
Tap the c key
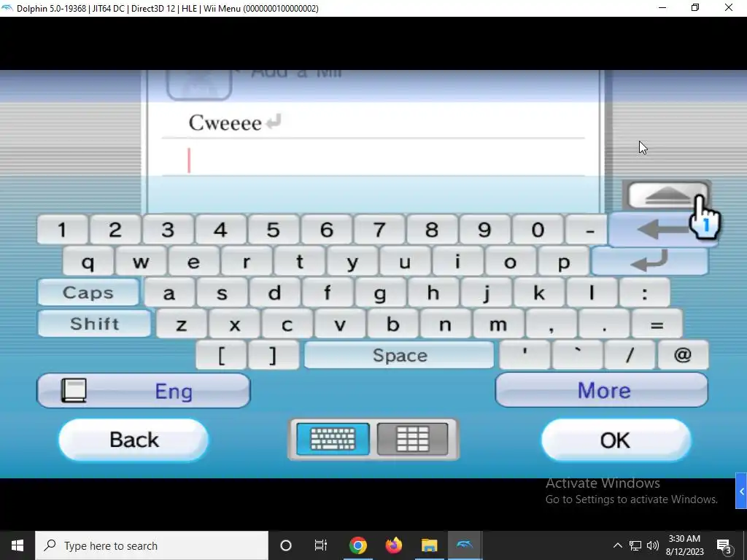pyautogui.click(x=287, y=324)
